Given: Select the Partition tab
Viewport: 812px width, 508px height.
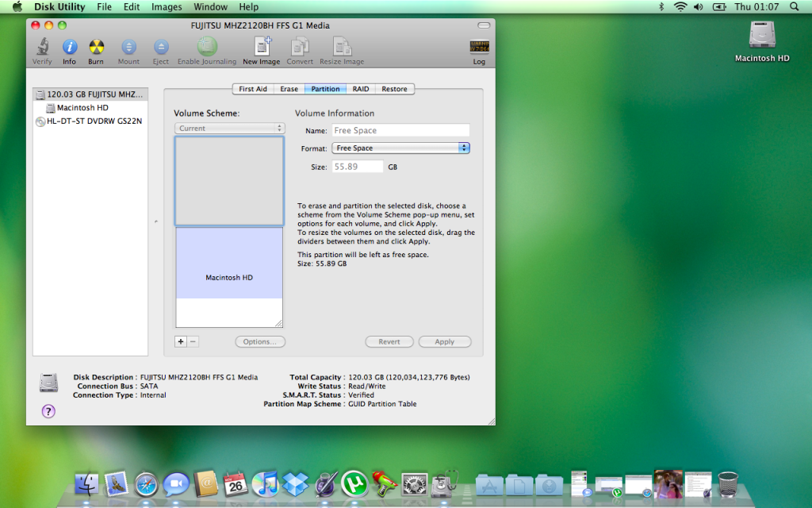Looking at the screenshot, I should pyautogui.click(x=325, y=89).
